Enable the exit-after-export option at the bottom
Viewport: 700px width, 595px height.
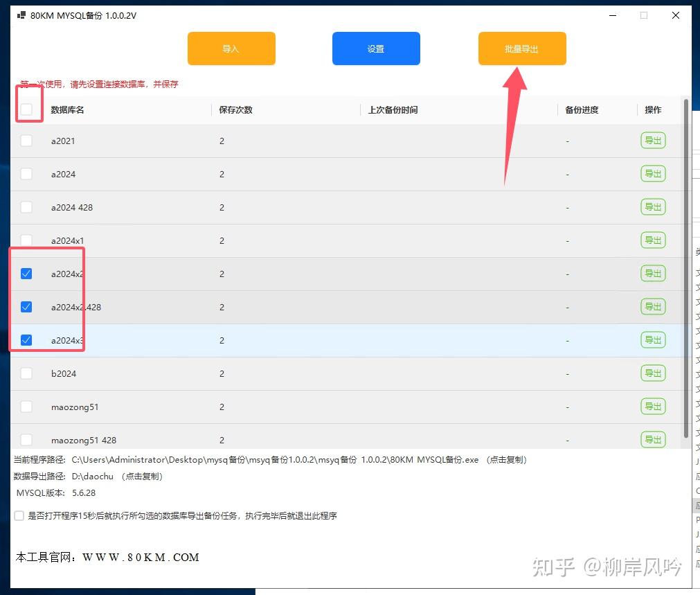pyautogui.click(x=19, y=516)
